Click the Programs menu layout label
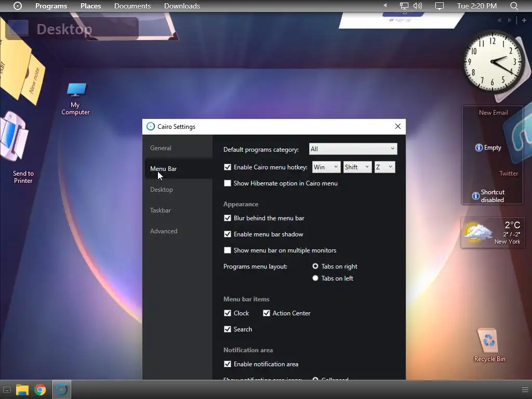Screen dimensions: 532x399 point(255,267)
